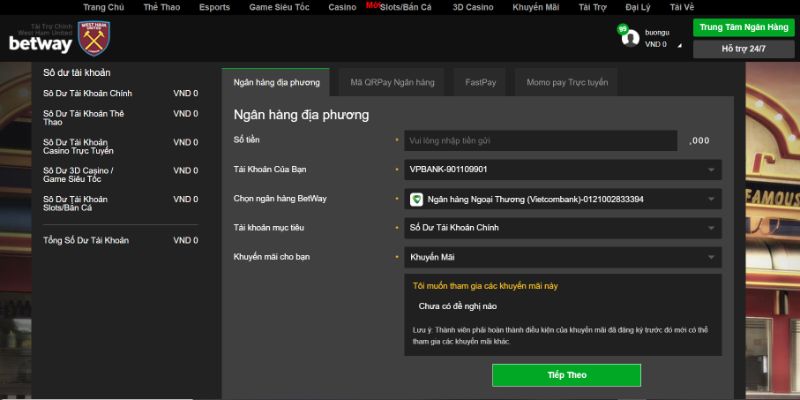This screenshot has width=800, height=400.
Task: Switch to Mã QRPay Ngân hàng tab
Action: [x=392, y=82]
